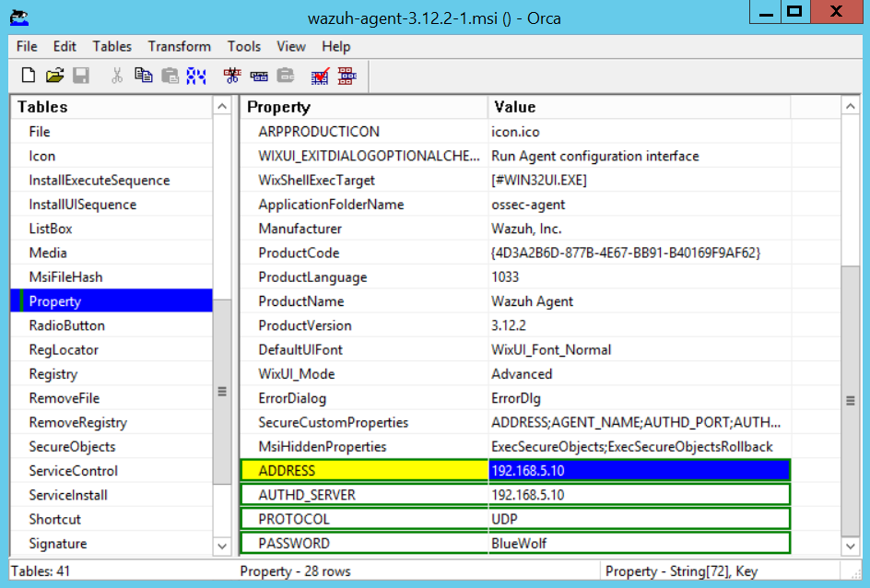
Task: Select the Icon table
Action: point(112,156)
